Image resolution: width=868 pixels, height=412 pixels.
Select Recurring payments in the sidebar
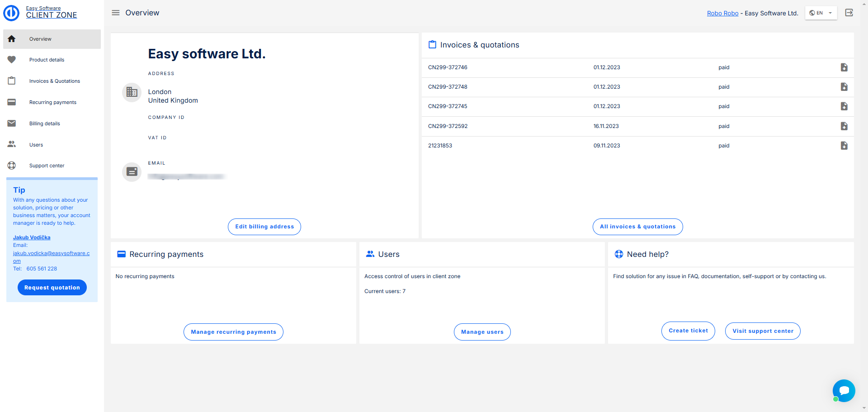point(52,102)
